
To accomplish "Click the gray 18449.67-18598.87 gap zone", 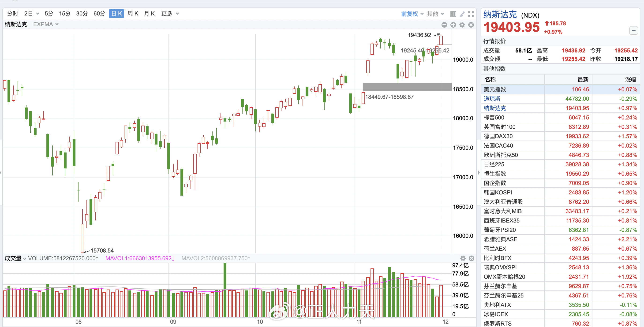I will [x=407, y=87].
